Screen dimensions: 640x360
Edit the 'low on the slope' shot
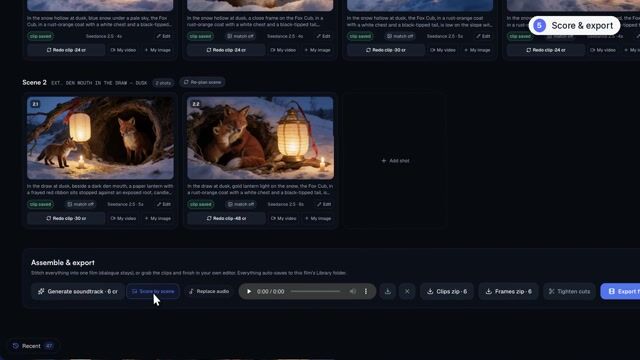(483, 36)
